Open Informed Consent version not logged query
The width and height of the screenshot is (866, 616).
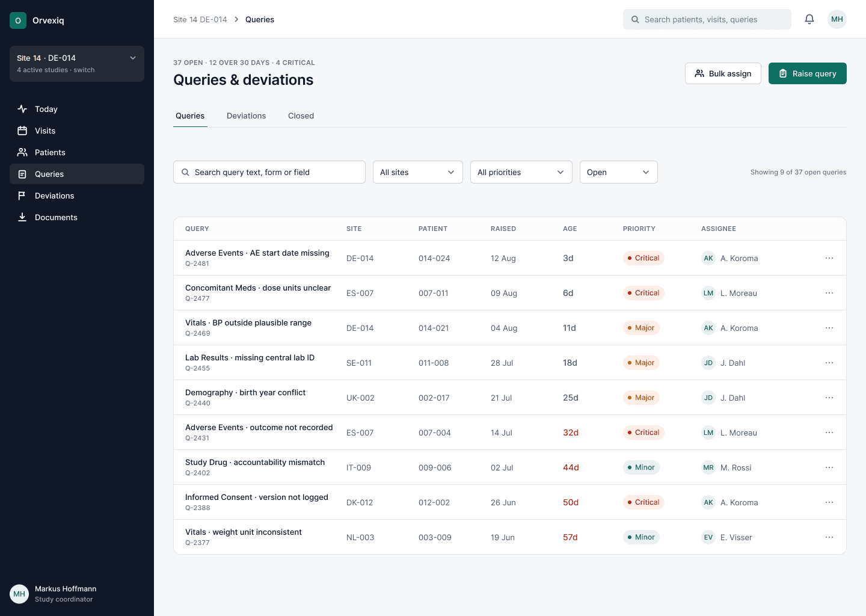[257, 497]
